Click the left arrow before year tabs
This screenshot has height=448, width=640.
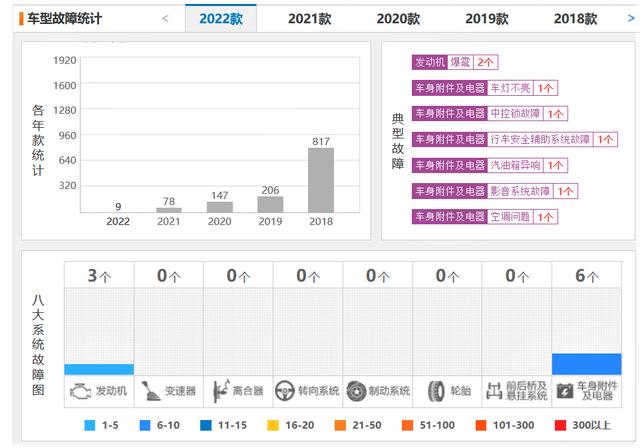click(165, 18)
